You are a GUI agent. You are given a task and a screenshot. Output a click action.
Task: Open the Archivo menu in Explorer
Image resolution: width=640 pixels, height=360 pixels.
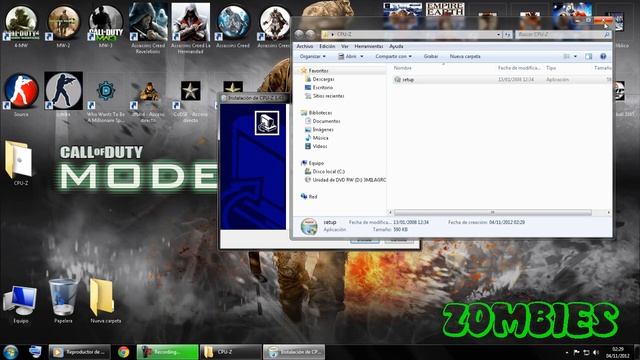pyautogui.click(x=304, y=47)
